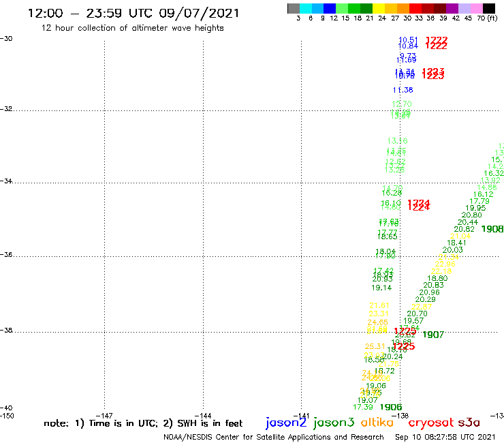Click the -32 latitude axis label
This screenshot has width=504, height=443.
point(6,109)
